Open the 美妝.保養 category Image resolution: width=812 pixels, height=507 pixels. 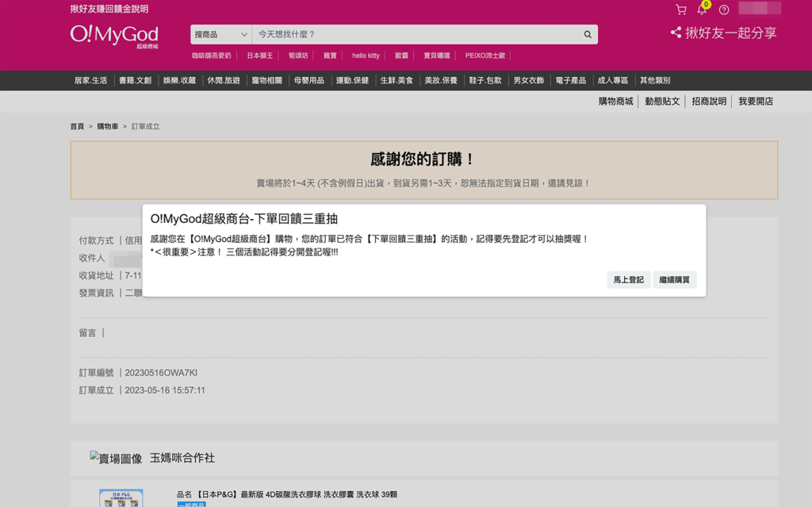pyautogui.click(x=441, y=80)
